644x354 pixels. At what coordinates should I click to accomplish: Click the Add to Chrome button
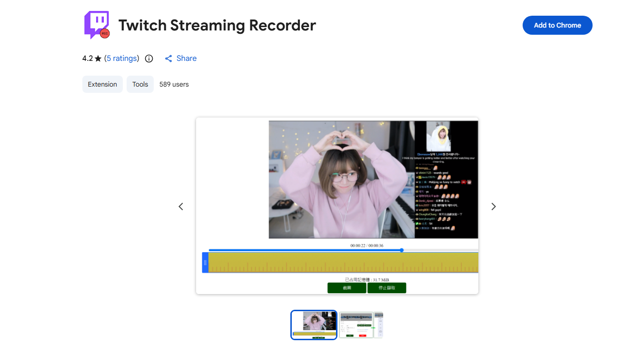point(557,25)
